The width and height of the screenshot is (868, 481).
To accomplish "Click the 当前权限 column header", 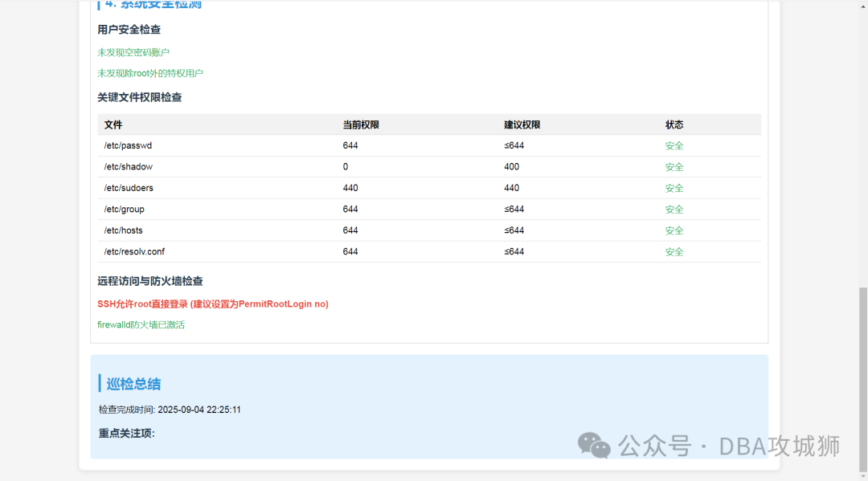I will click(x=361, y=125).
